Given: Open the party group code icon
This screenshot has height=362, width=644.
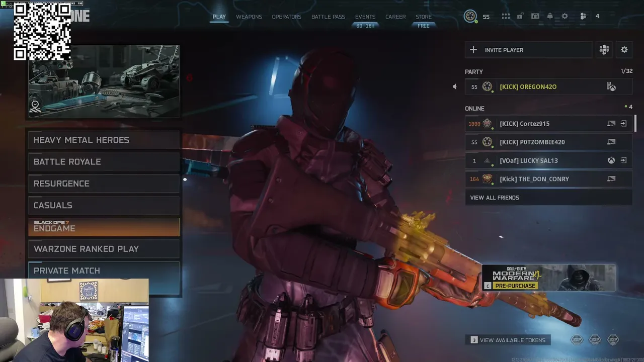Looking at the screenshot, I should (604, 49).
